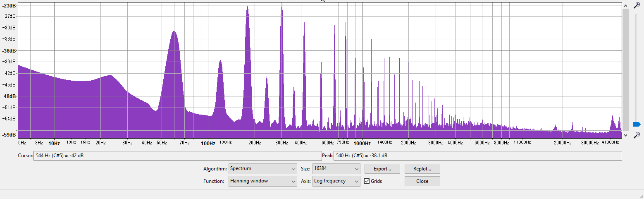Click the 100Hz axis label
Viewport: 644px width, 199px height.
point(208,144)
